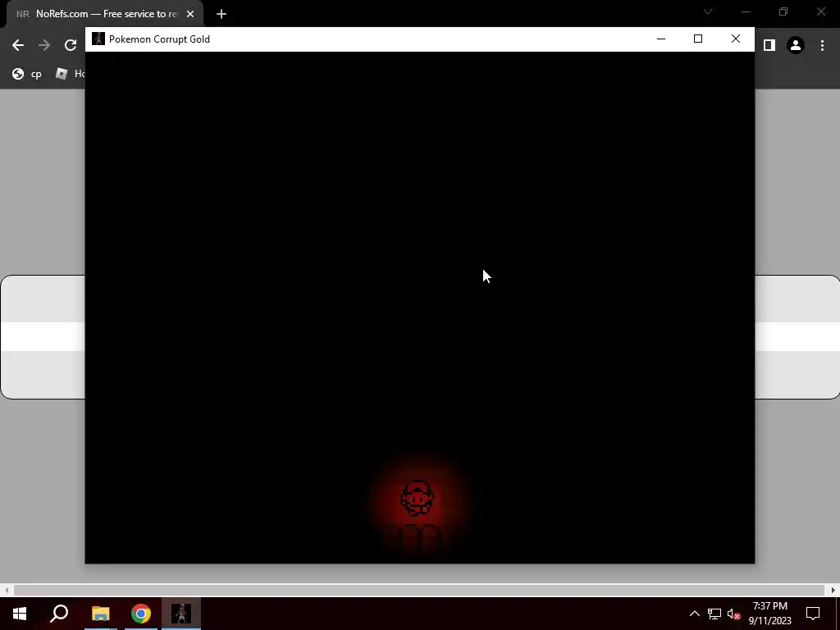This screenshot has width=840, height=630.
Task: Open the notification center icon
Action: [x=813, y=614]
